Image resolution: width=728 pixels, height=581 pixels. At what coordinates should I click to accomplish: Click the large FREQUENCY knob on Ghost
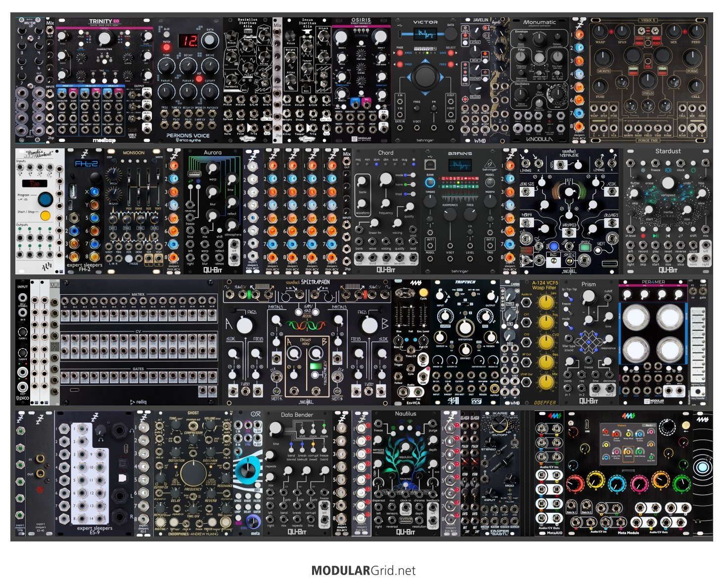click(x=193, y=472)
